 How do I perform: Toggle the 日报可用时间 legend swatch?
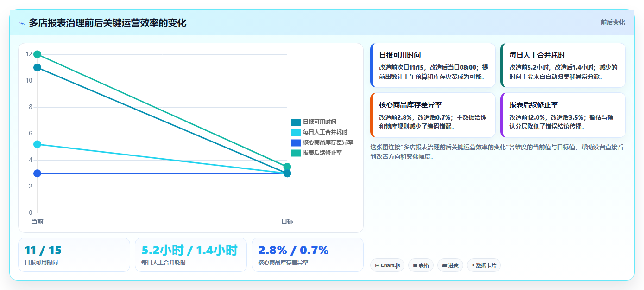(296, 122)
